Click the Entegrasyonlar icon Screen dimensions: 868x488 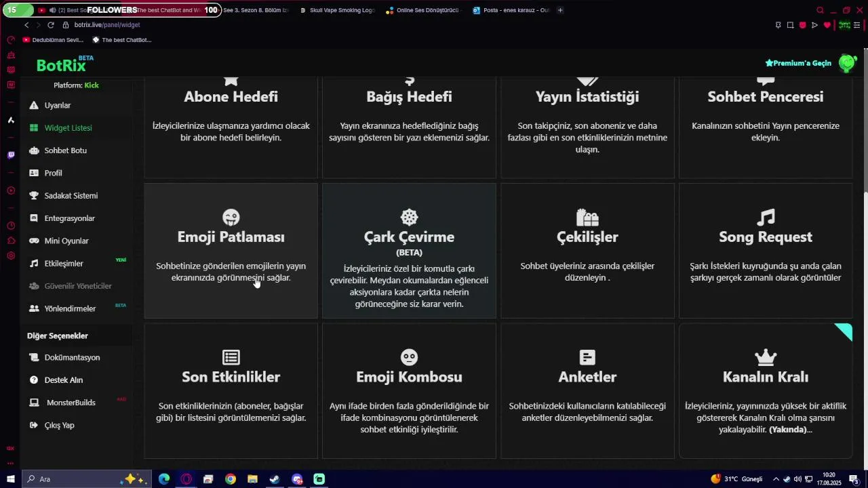coord(34,218)
